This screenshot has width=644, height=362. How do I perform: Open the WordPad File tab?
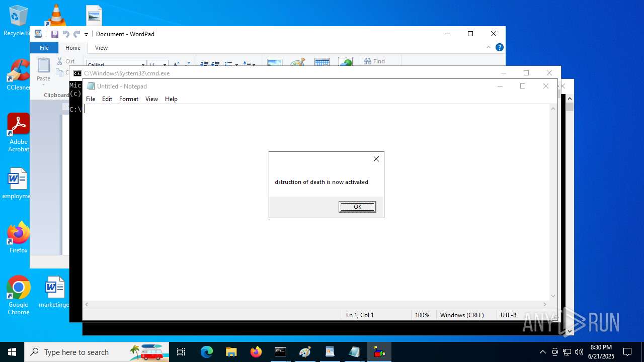(x=44, y=48)
